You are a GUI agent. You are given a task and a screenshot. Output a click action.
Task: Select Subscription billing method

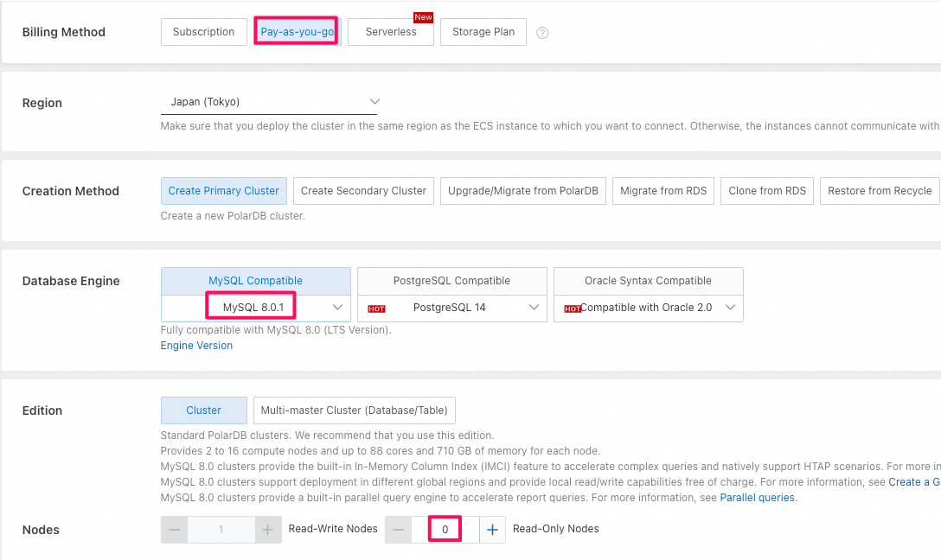point(203,32)
